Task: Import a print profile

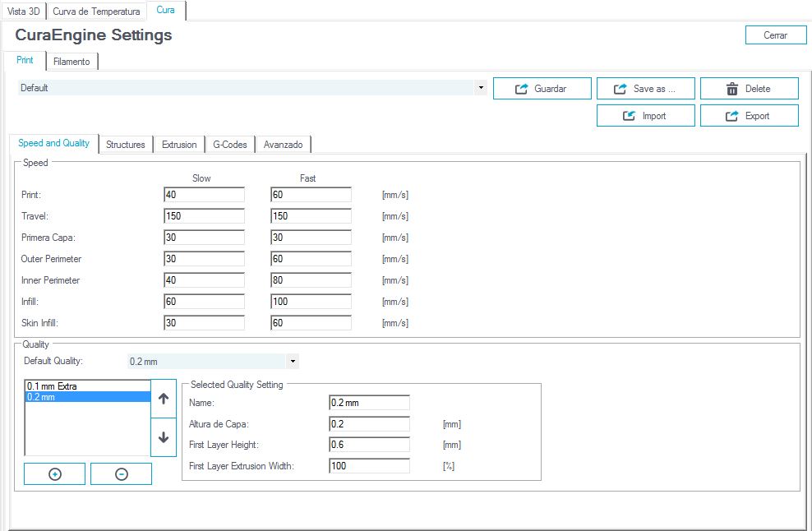Action: click(x=646, y=116)
